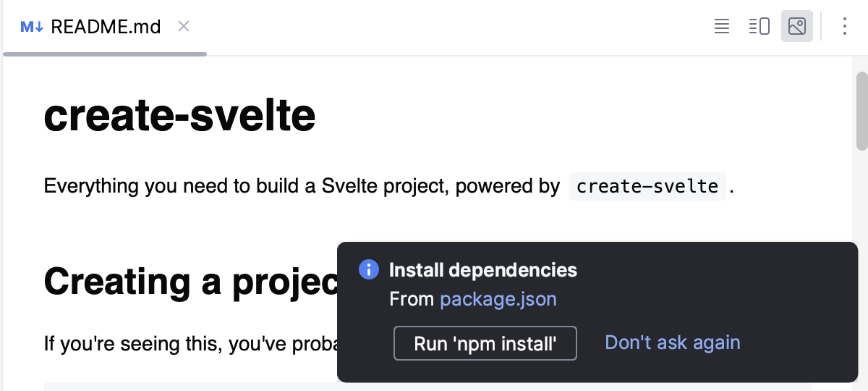Click the 'Everything you need' paragraph text

pos(289,187)
